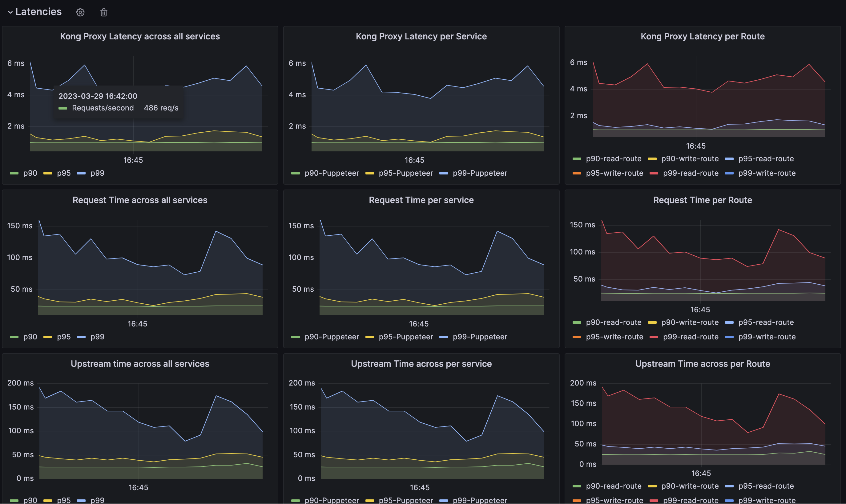Collapse the Latencies row chevron
The height and width of the screenshot is (504, 846).
[10, 12]
